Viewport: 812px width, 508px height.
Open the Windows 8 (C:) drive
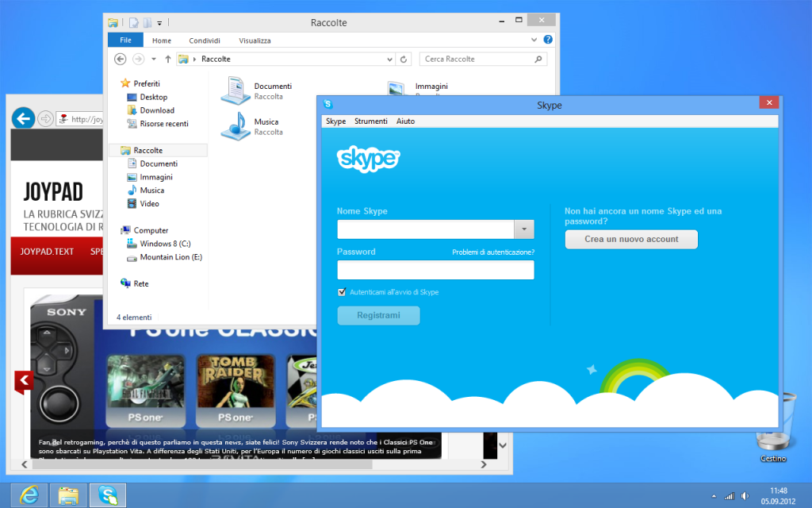coord(159,244)
